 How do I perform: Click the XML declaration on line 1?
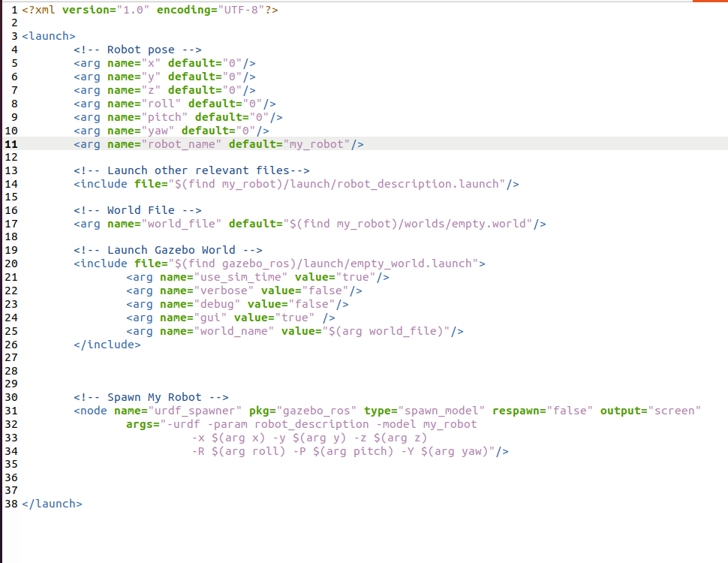(x=150, y=10)
